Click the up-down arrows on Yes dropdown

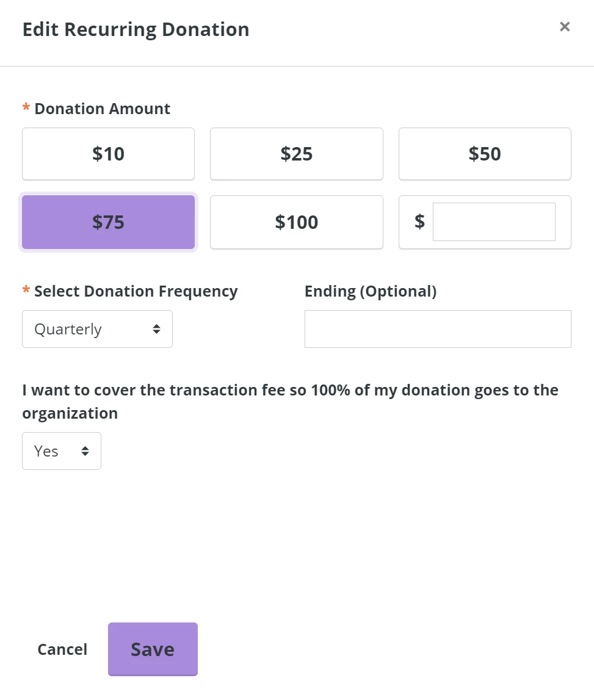click(x=86, y=450)
